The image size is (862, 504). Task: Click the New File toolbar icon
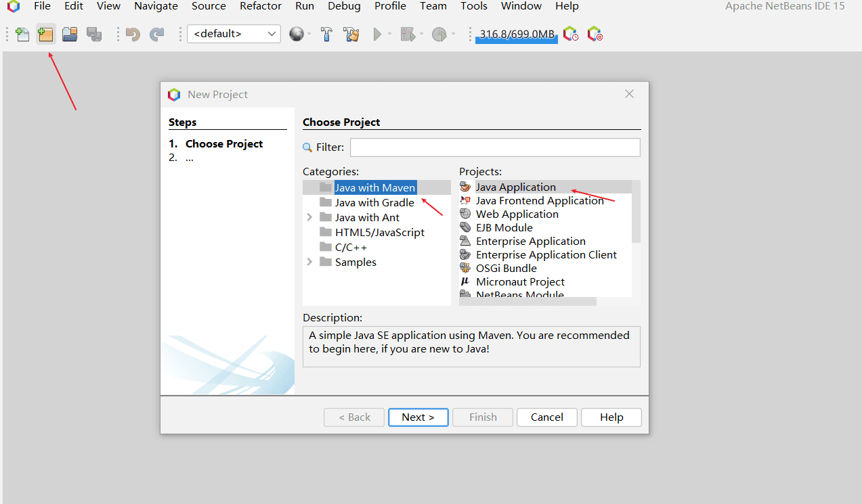pos(22,34)
